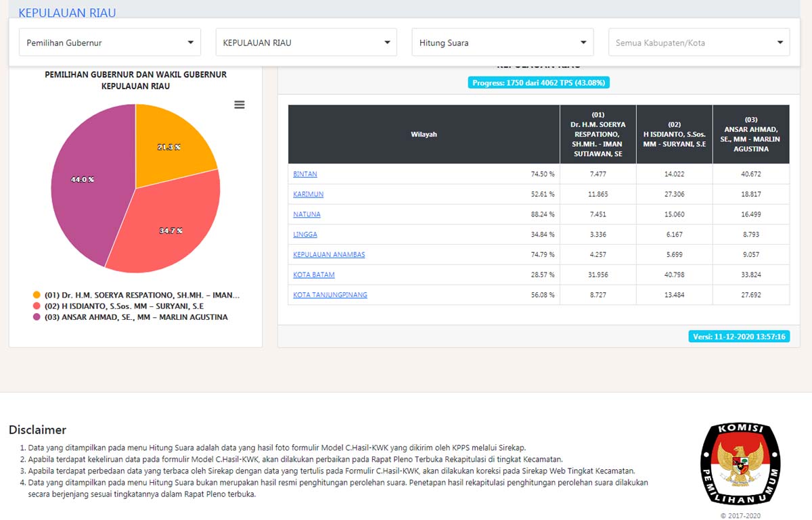Image resolution: width=812 pixels, height=520 pixels.
Task: Open the LINGGA region link
Action: point(305,235)
